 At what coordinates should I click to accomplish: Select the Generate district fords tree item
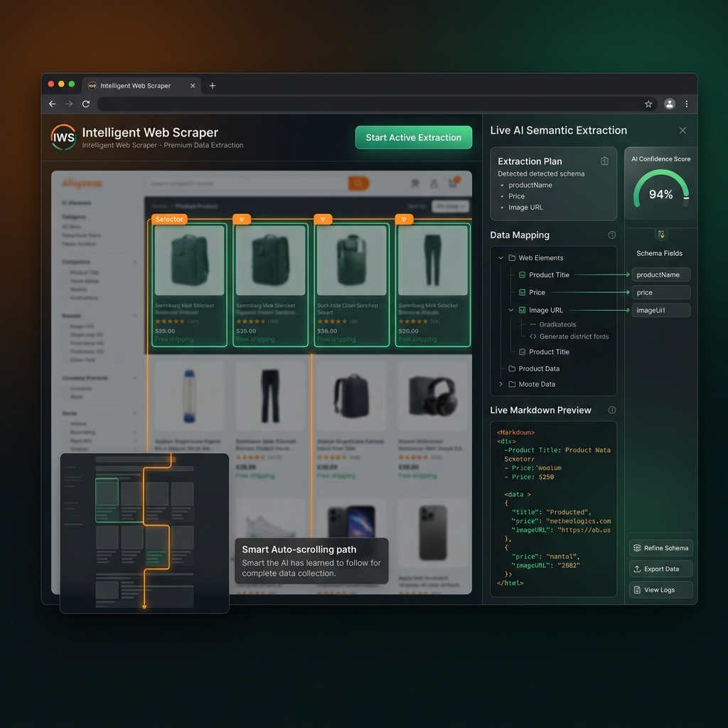(569, 336)
